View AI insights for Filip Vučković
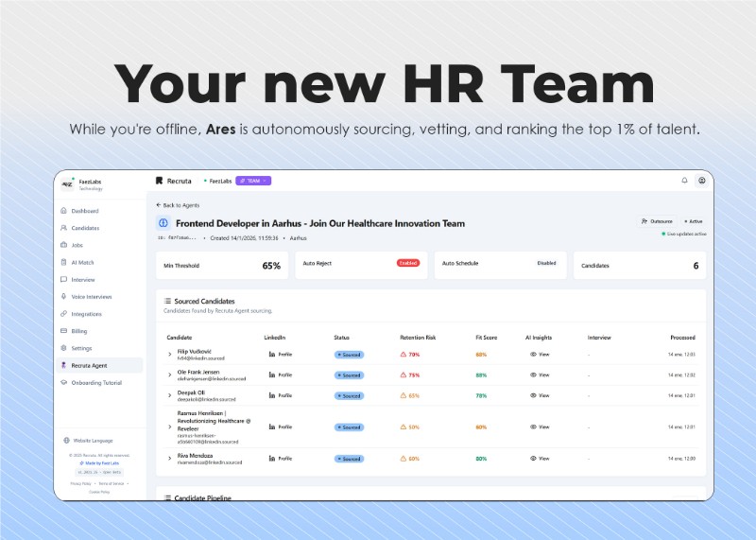Viewport: 756px width, 540px height. click(x=540, y=355)
